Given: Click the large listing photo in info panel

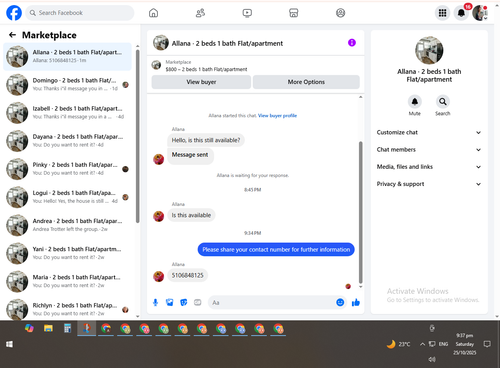Looking at the screenshot, I should [x=429, y=50].
